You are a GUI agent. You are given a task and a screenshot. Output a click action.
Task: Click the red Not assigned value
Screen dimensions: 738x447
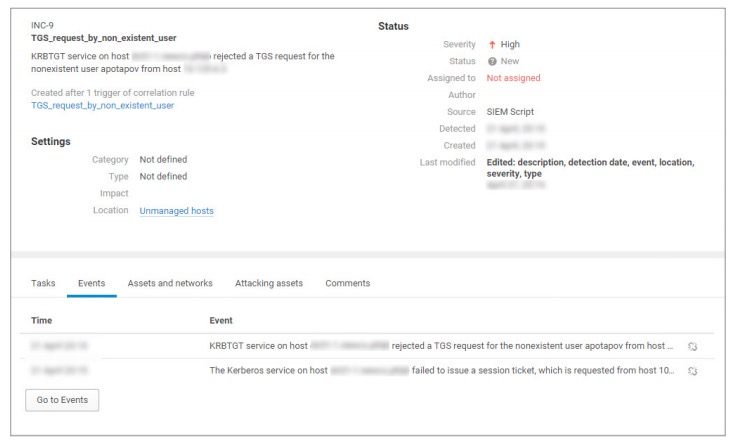click(513, 78)
